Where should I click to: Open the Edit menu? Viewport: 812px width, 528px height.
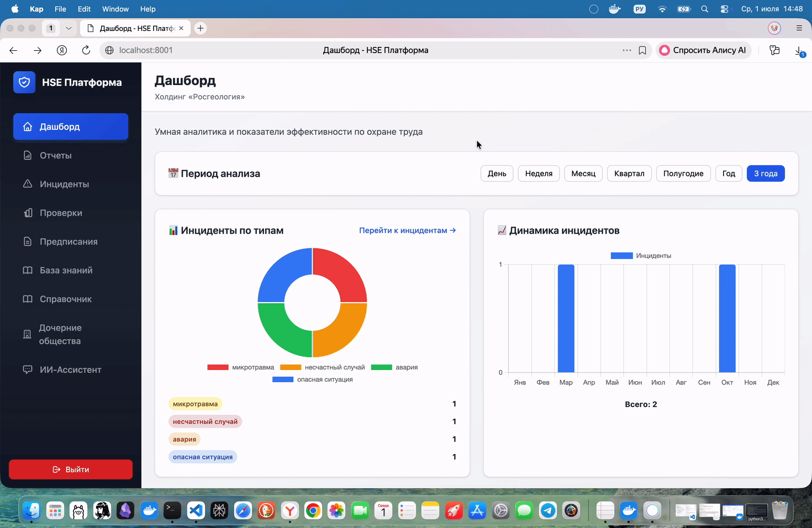click(x=84, y=9)
